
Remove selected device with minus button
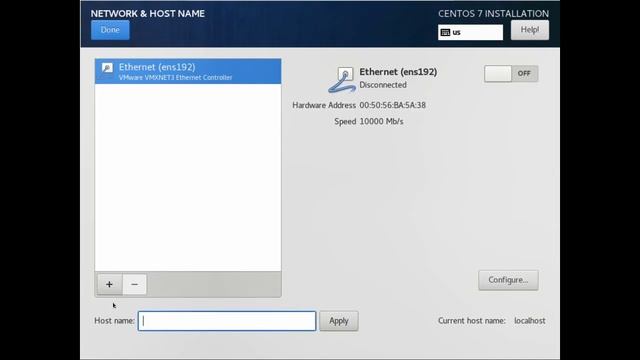[x=134, y=284]
